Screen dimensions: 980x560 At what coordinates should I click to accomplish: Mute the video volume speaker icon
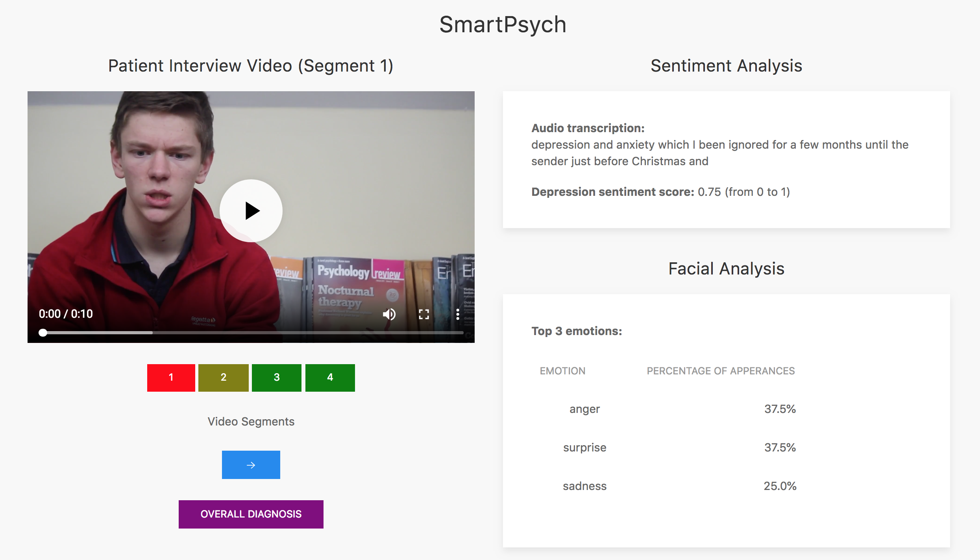[x=389, y=314]
